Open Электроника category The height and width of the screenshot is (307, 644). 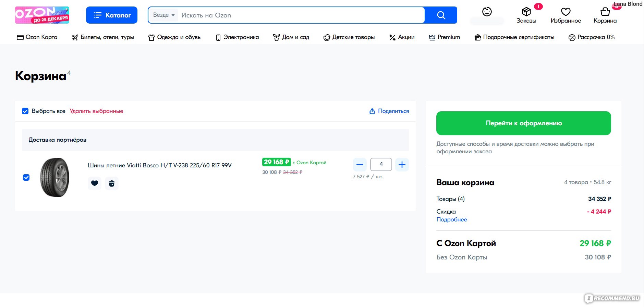click(237, 37)
